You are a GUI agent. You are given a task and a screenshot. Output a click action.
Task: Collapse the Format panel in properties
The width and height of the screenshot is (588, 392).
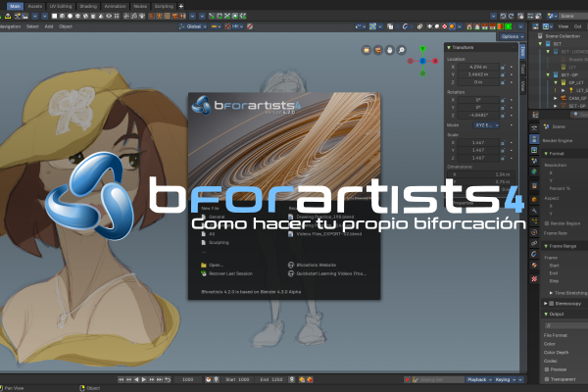click(546, 154)
